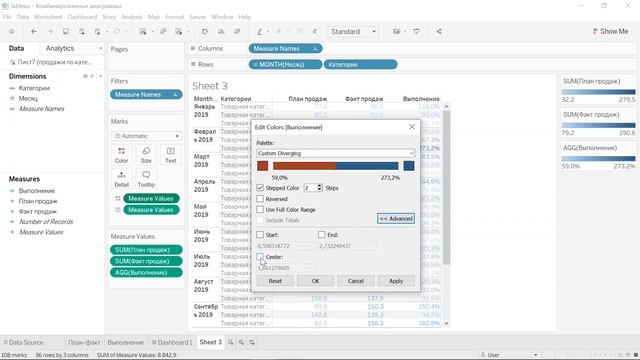The width and height of the screenshot is (640, 360).
Task: Open the Detail card in Marks
Action: (x=121, y=179)
